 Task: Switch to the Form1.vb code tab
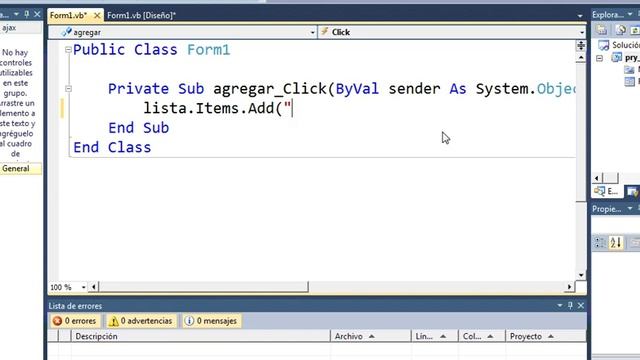point(68,16)
